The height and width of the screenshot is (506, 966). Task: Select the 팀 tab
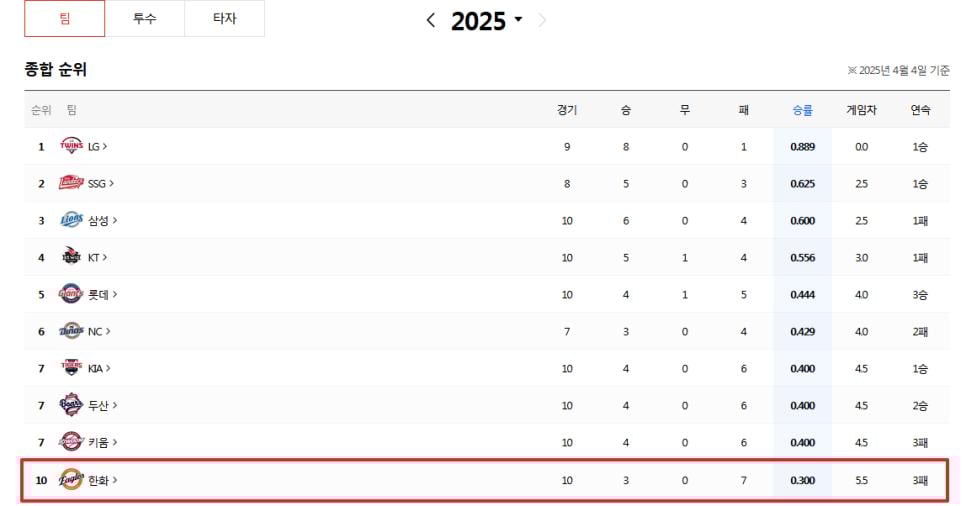[64, 19]
